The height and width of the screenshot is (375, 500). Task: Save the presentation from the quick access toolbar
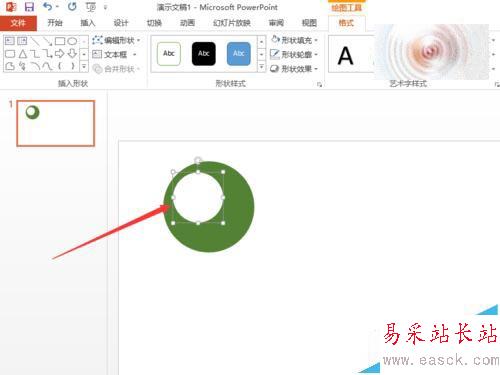(29, 7)
